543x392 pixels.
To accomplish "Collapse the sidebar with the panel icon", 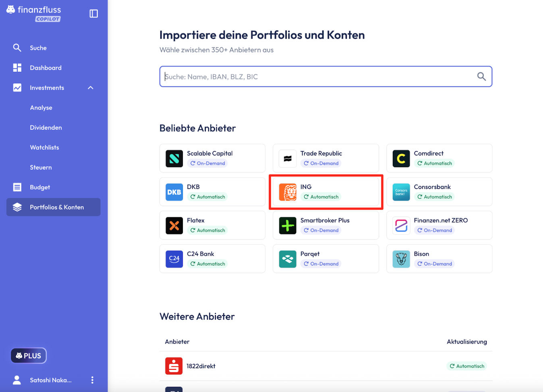I will pos(93,14).
